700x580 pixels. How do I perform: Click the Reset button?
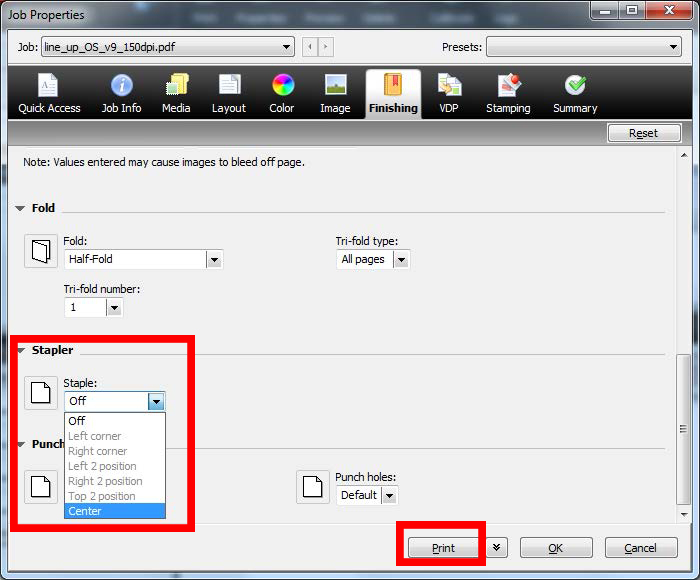[x=644, y=133]
